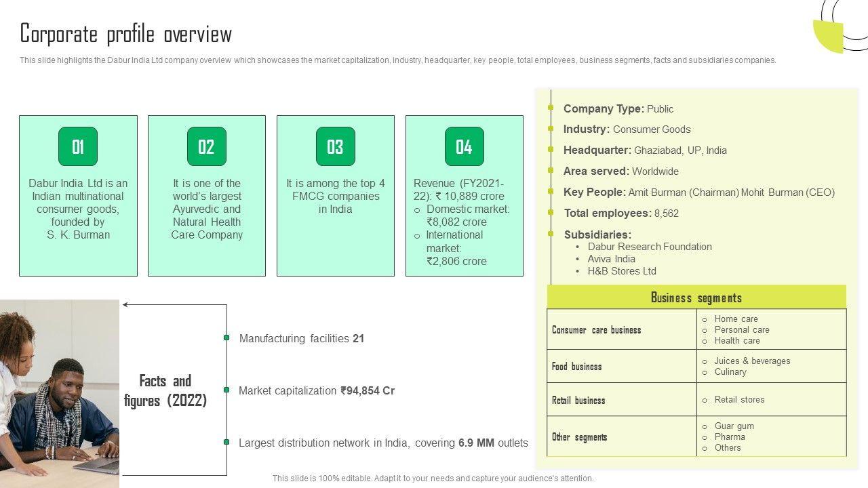Click bullet marker next to Company Type

coord(551,108)
